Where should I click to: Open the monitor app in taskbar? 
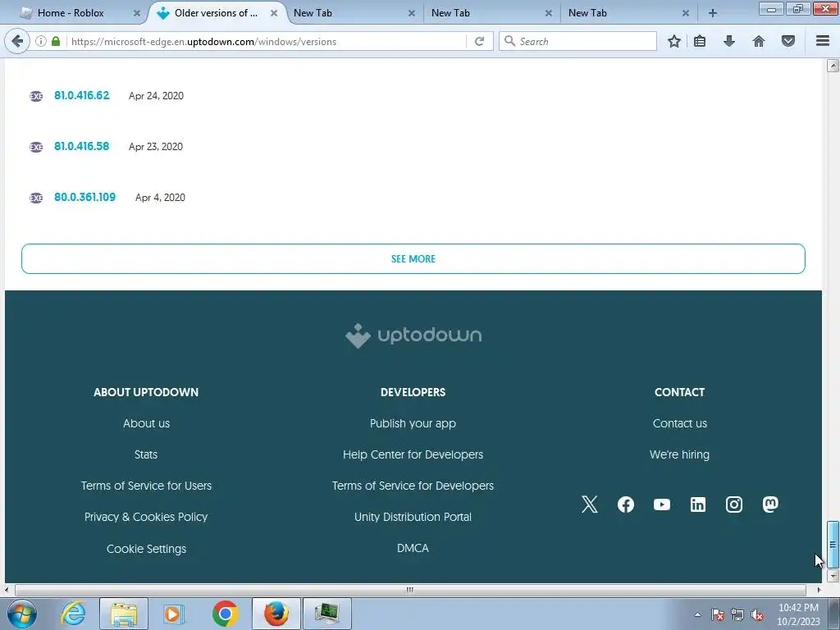(327, 614)
